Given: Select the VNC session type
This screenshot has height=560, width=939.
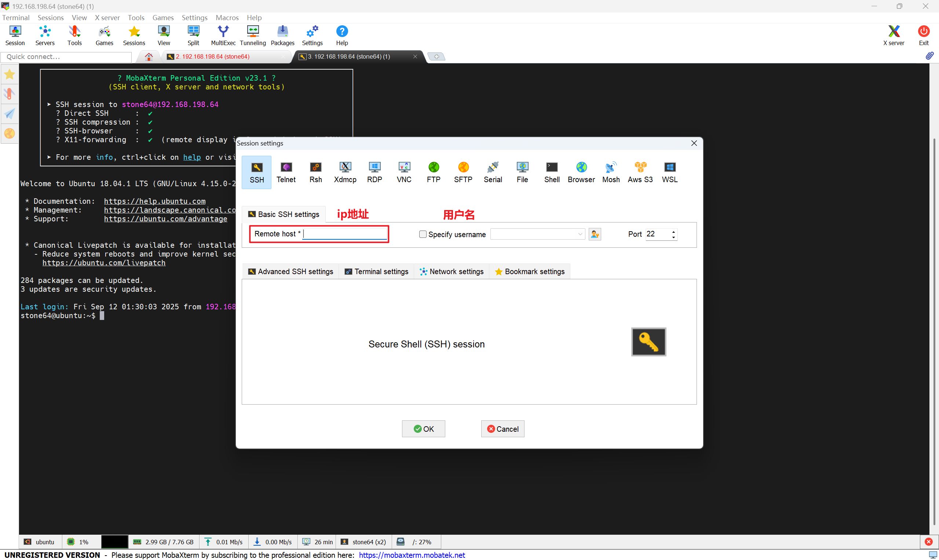Looking at the screenshot, I should tap(404, 173).
